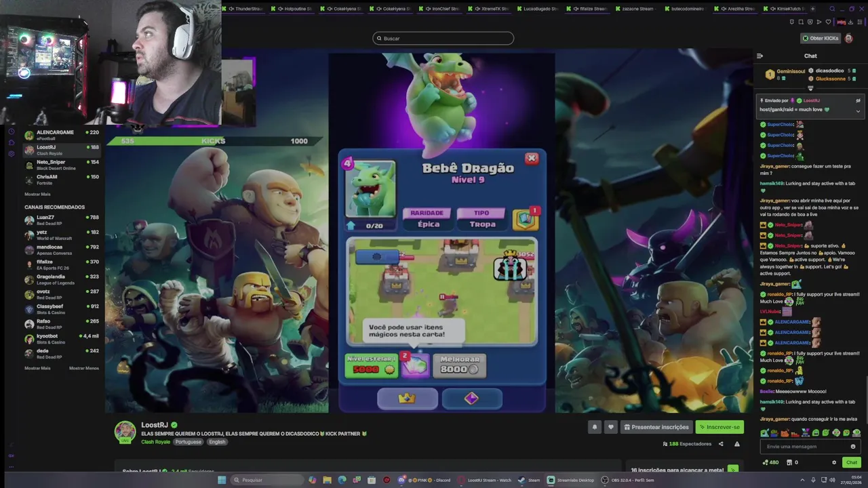Open ChrisAM channel in the sidebar
868x488 pixels.
tap(61, 180)
